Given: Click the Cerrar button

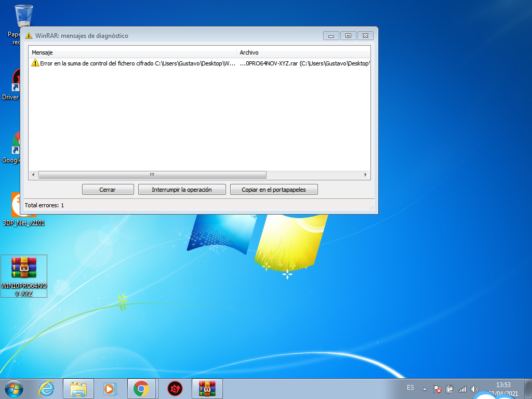Looking at the screenshot, I should pyautogui.click(x=108, y=189).
